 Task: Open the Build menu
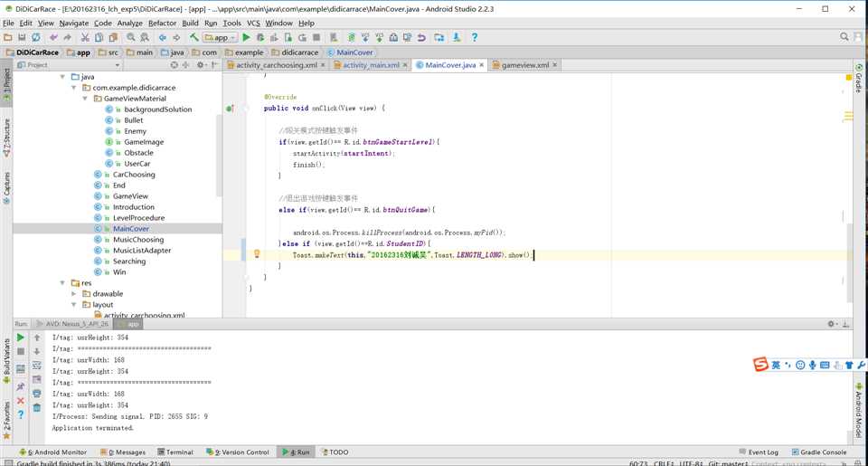click(190, 24)
